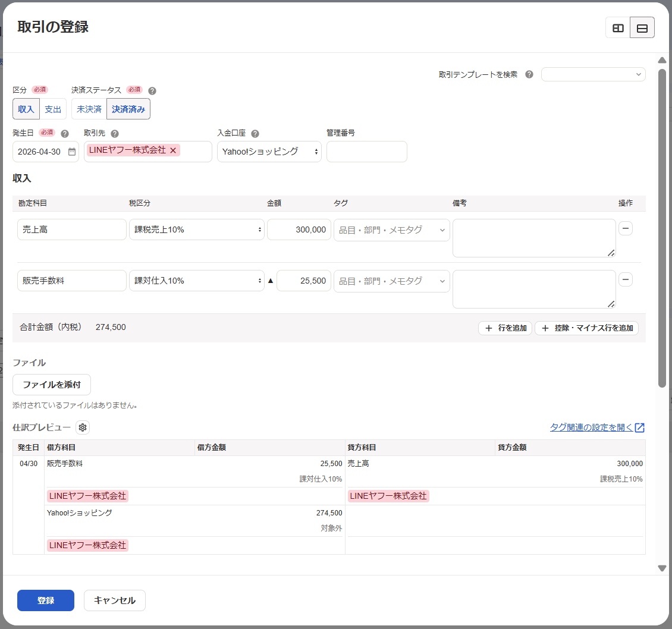
Task: Click 行を追加 button
Action: pyautogui.click(x=505, y=328)
